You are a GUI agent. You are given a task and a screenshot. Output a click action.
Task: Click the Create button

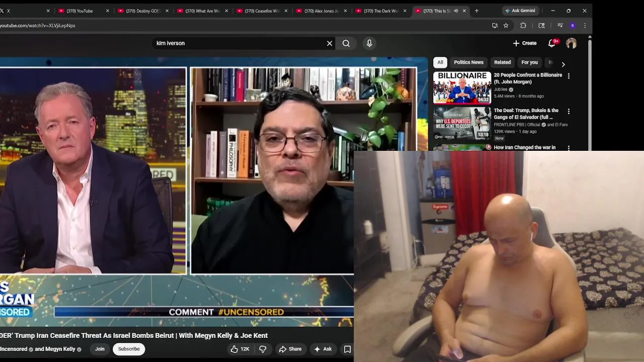click(525, 43)
